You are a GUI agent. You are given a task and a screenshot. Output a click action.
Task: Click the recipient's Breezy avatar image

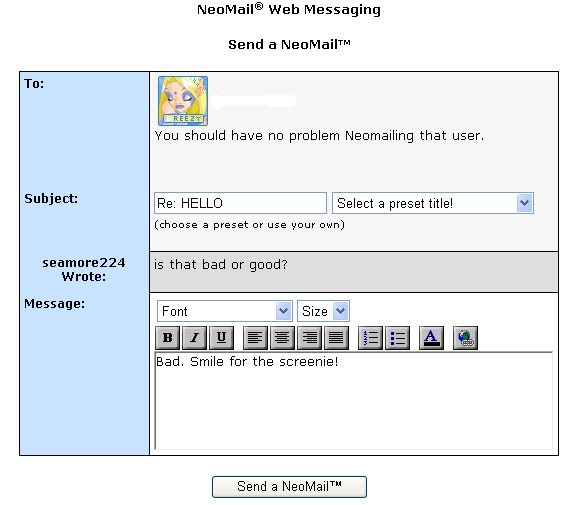tap(183, 101)
